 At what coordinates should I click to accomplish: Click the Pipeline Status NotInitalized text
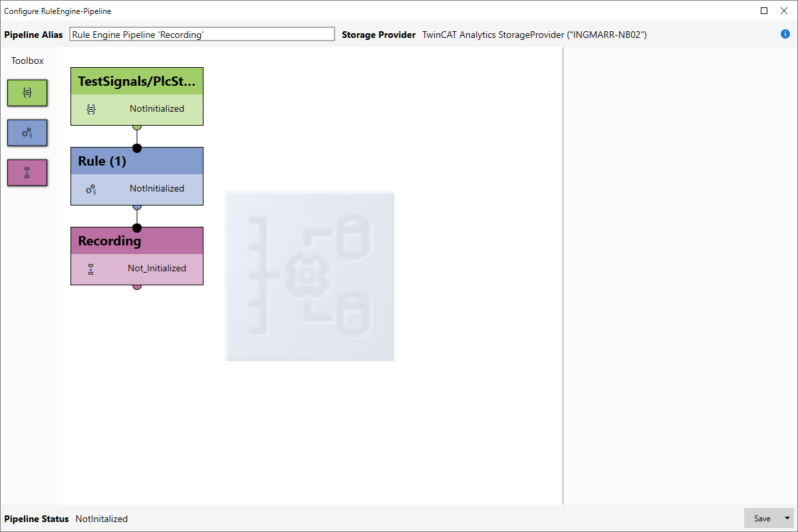coord(102,519)
